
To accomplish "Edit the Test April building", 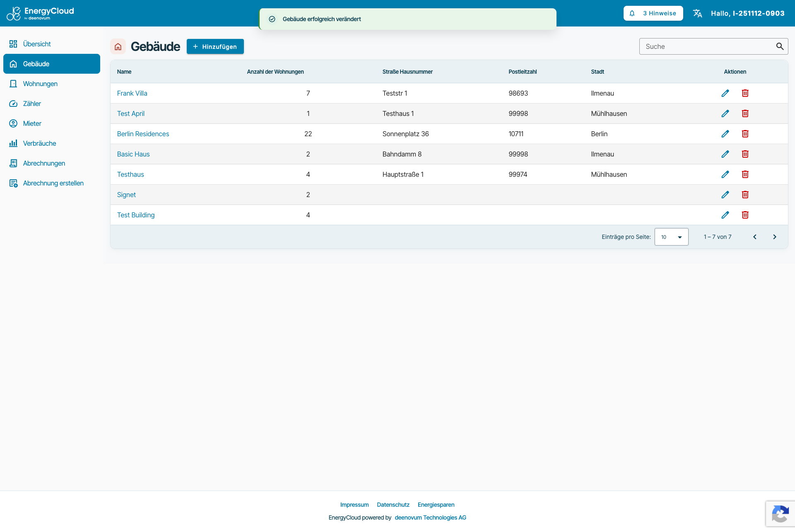I will (725, 113).
